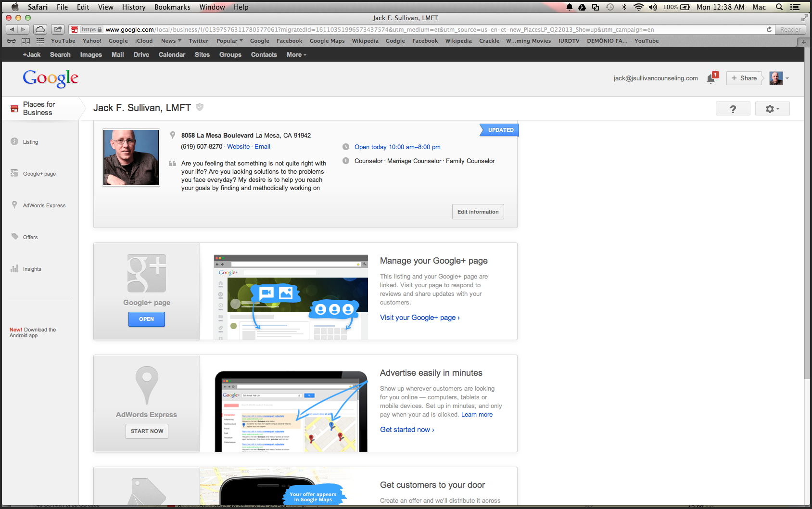Open help question mark button

pos(733,109)
